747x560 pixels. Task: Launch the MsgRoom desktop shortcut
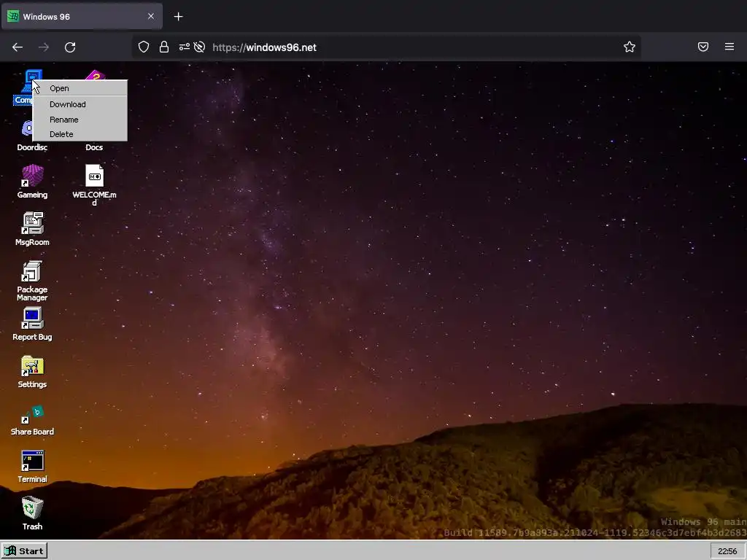[32, 228]
